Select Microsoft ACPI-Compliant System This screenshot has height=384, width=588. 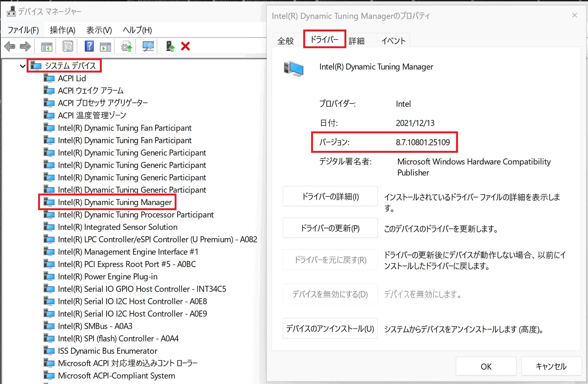click(x=116, y=376)
